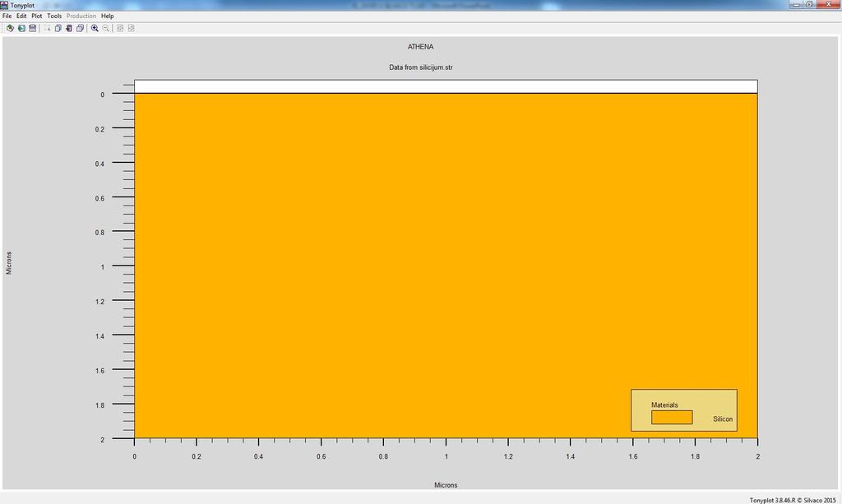Click the y-axis tick label 1.4
The image size is (842, 504).
99,336
